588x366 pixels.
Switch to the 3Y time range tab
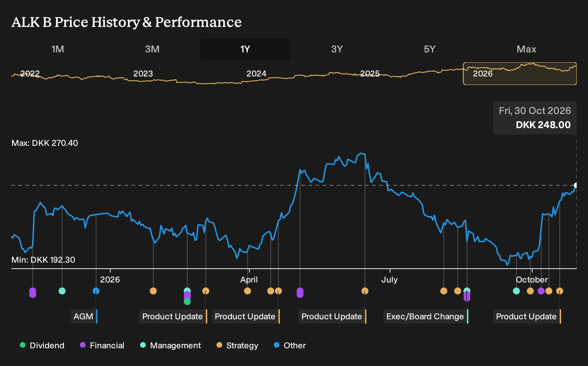(x=337, y=49)
